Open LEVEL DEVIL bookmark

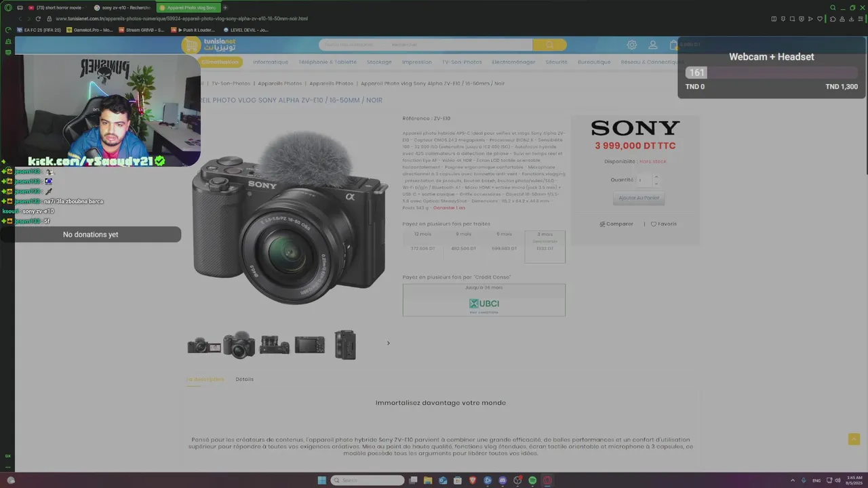246,30
